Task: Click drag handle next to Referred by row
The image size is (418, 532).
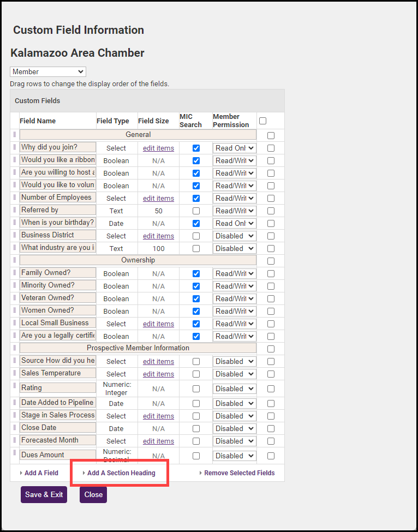Action: (x=15, y=210)
